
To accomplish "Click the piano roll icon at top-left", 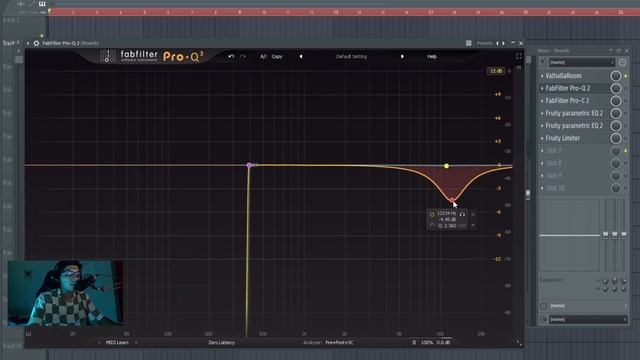I will coord(42,4).
